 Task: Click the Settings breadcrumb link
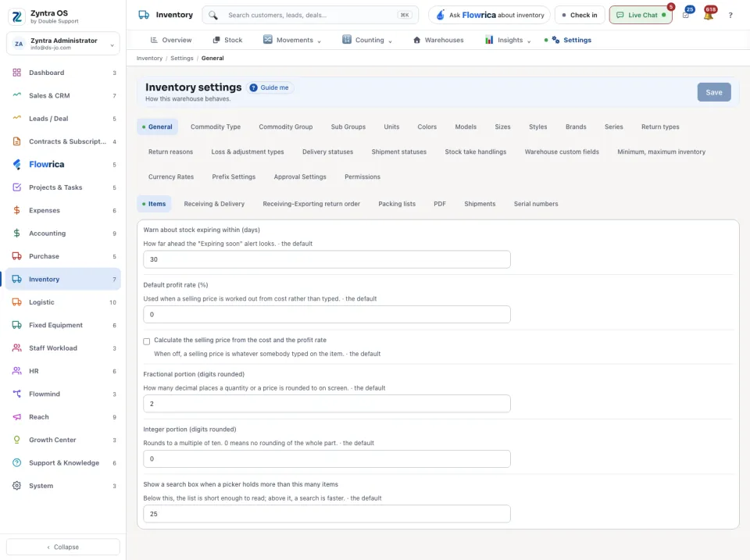182,59
